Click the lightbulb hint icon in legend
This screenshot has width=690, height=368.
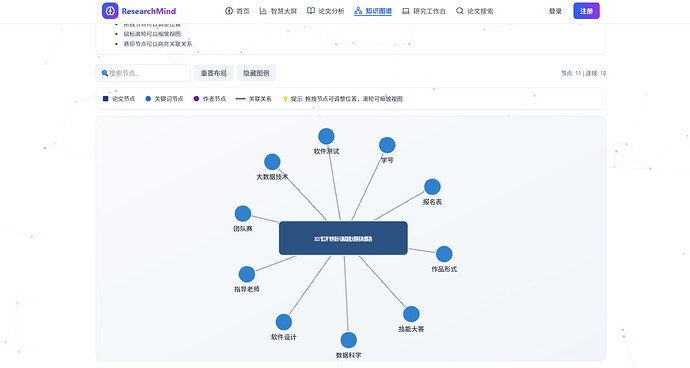coord(285,99)
